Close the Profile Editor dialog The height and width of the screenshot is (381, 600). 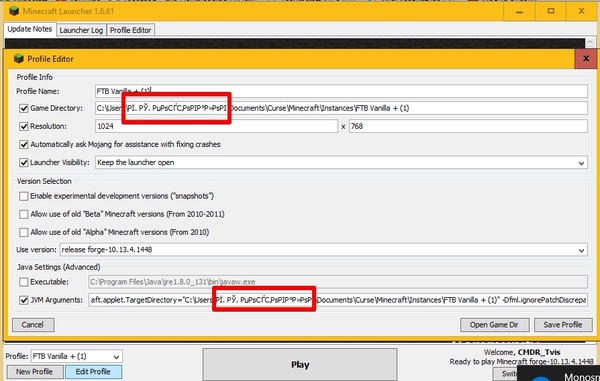tap(585, 59)
